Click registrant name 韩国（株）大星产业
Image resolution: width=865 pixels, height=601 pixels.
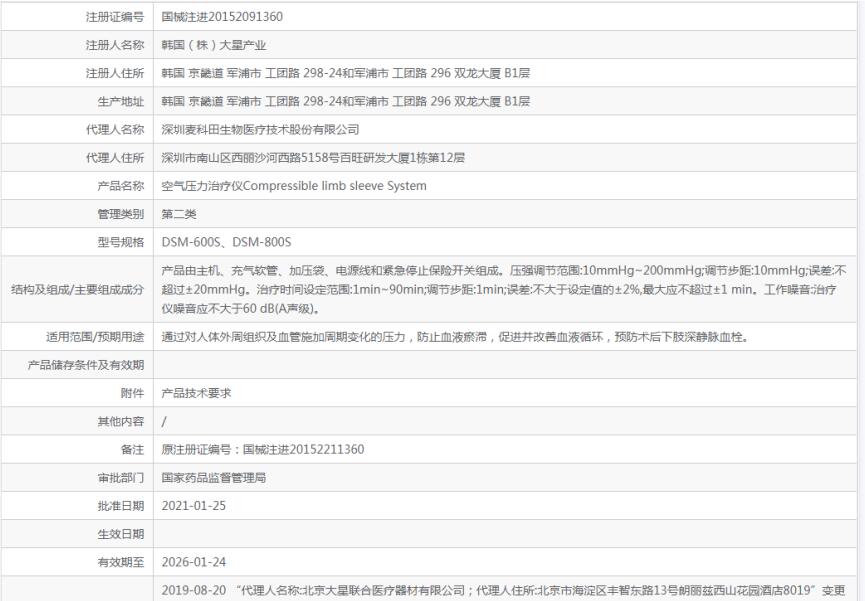click(213, 45)
